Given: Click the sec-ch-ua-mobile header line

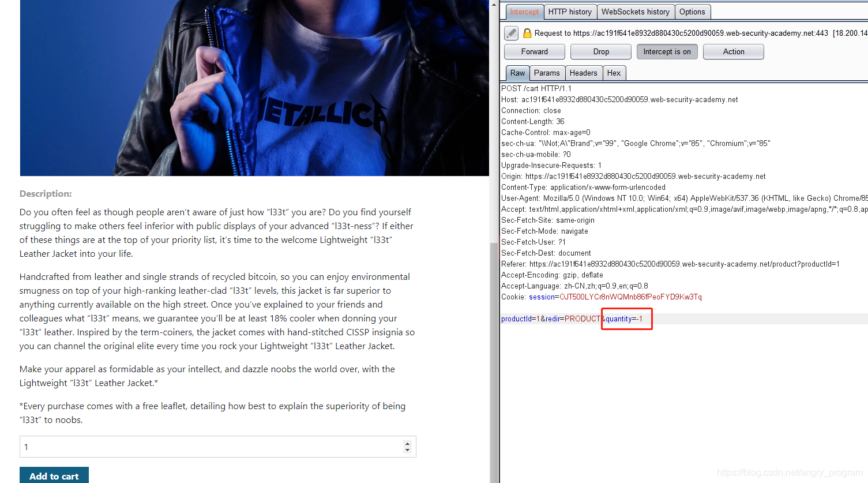Looking at the screenshot, I should click(x=536, y=154).
